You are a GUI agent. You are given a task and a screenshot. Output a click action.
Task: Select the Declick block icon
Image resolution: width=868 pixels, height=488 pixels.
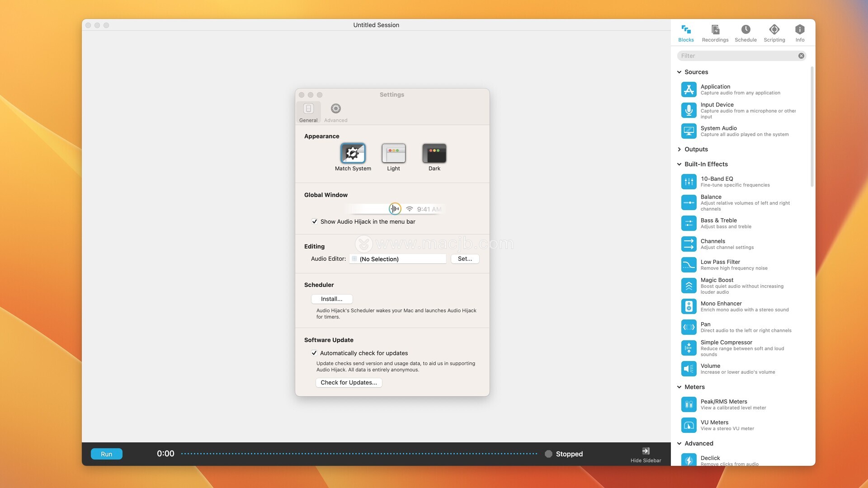coord(689,460)
